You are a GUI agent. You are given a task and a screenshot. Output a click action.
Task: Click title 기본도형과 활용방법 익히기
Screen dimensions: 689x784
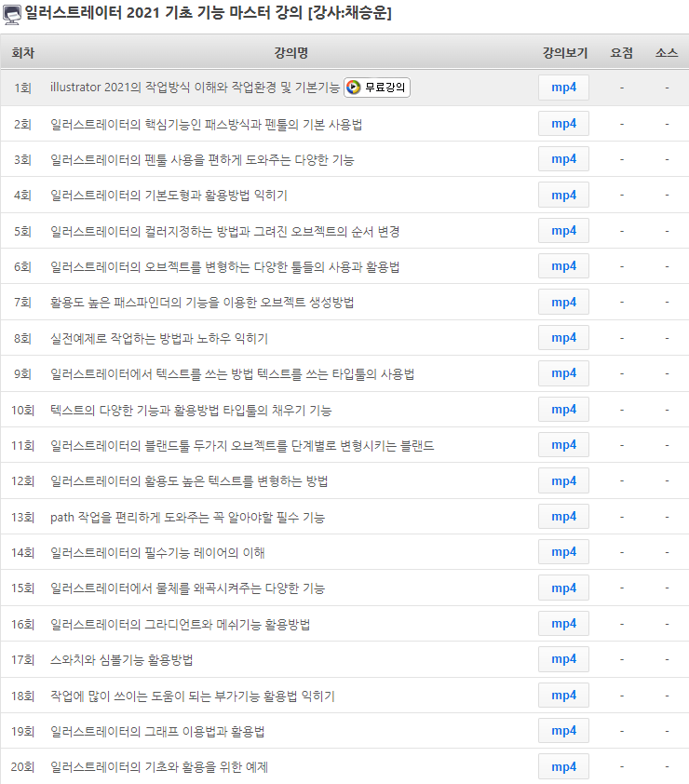tap(169, 195)
